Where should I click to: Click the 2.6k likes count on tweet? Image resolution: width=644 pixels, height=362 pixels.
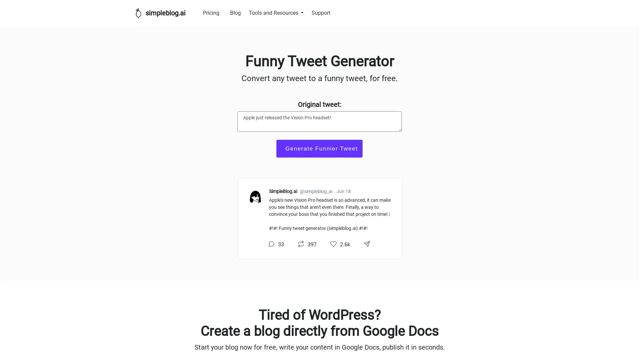pos(345,244)
